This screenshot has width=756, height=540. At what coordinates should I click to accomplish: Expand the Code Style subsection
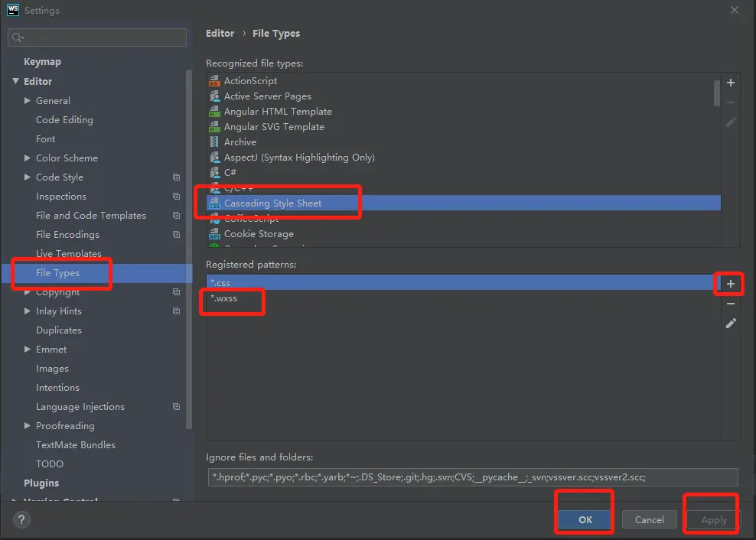(x=28, y=177)
